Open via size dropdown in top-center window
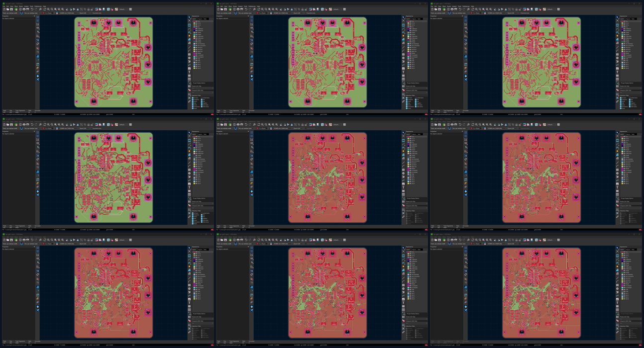644x348 pixels. pyautogui.click(x=246, y=13)
